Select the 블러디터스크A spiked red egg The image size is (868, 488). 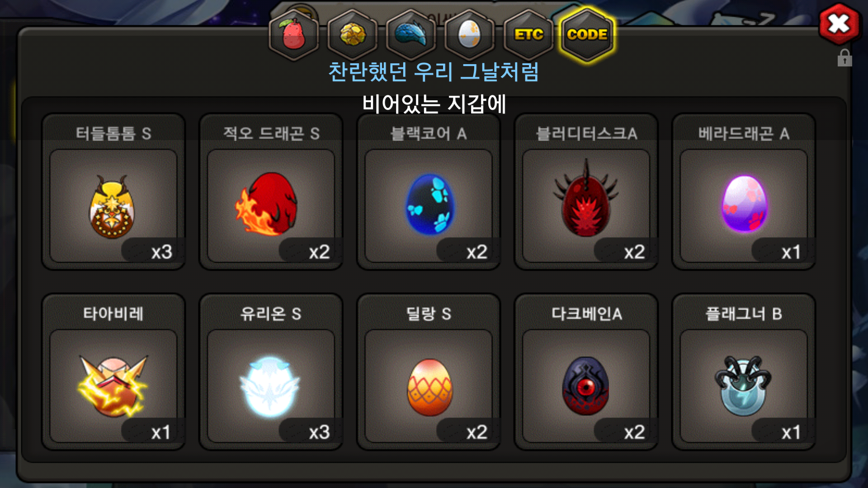click(x=586, y=206)
